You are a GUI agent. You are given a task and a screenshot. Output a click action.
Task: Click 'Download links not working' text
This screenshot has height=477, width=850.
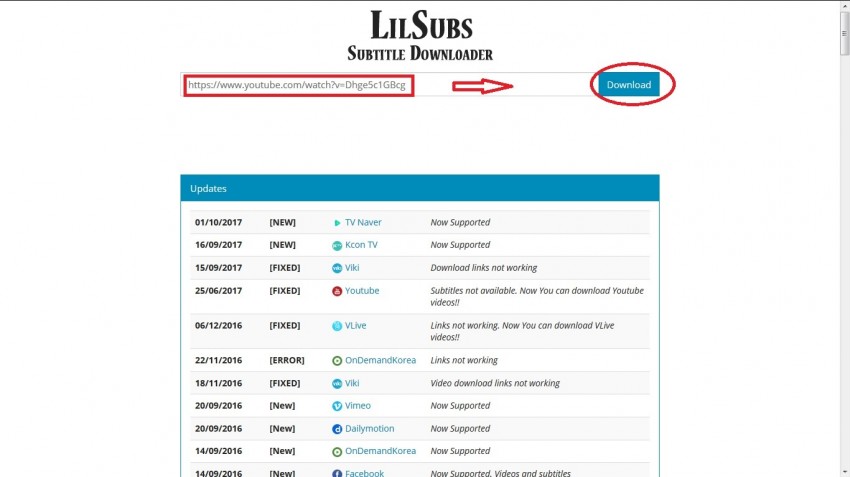click(484, 268)
